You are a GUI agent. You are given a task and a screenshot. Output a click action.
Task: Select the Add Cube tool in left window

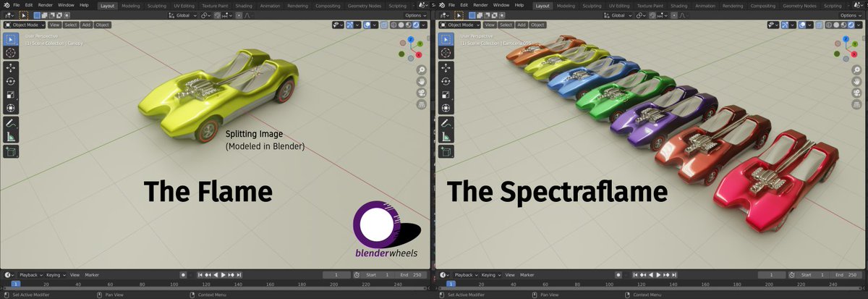pos(11,152)
